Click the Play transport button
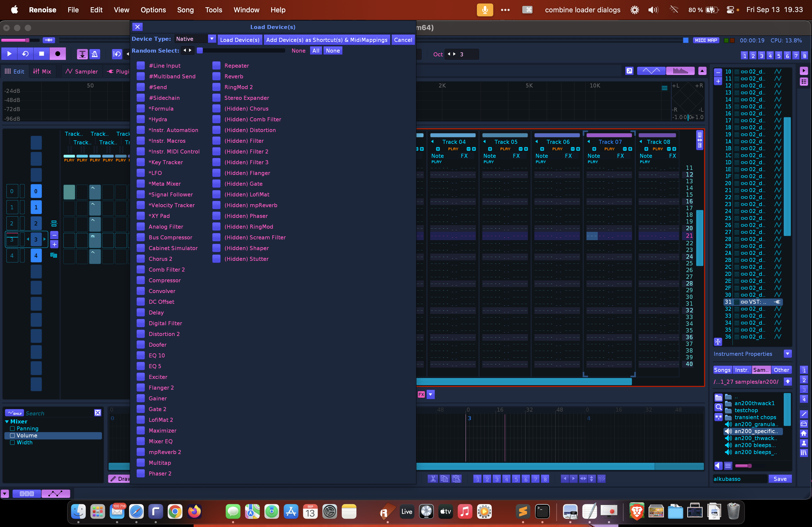 click(x=10, y=54)
